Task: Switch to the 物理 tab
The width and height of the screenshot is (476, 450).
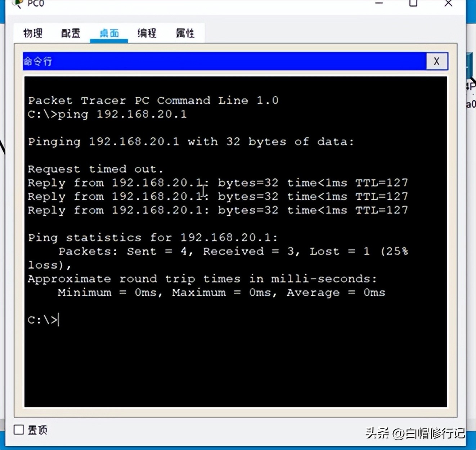Action: pos(33,33)
